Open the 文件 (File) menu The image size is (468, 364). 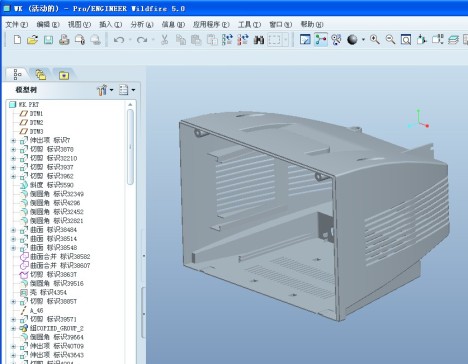tap(16, 24)
